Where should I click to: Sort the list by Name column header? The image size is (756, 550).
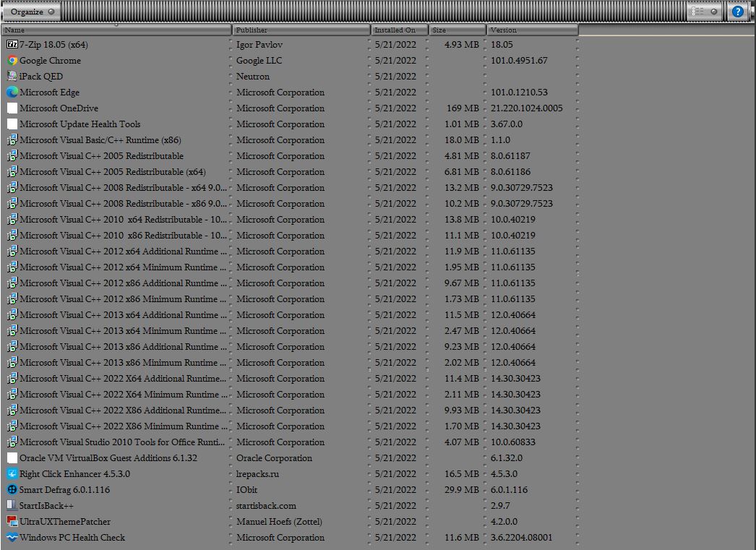tap(116, 30)
